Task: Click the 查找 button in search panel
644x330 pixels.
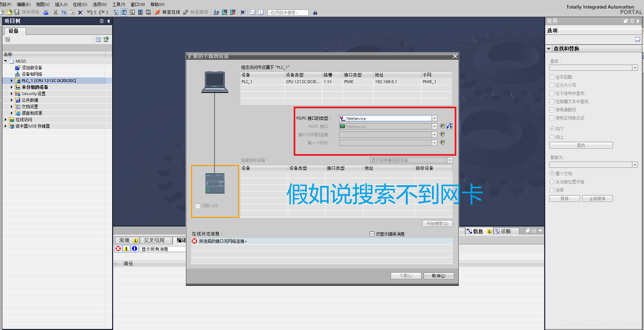Action: click(x=581, y=145)
